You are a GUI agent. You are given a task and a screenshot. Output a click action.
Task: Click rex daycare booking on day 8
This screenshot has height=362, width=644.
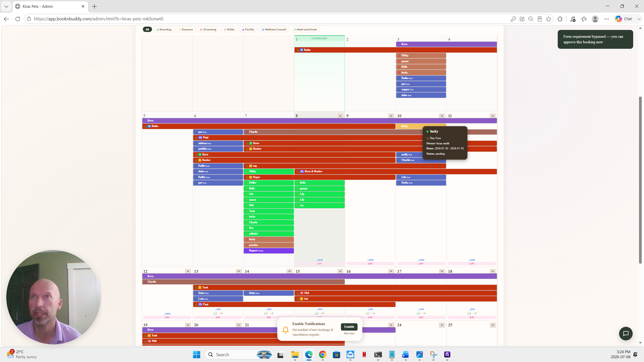319,205
